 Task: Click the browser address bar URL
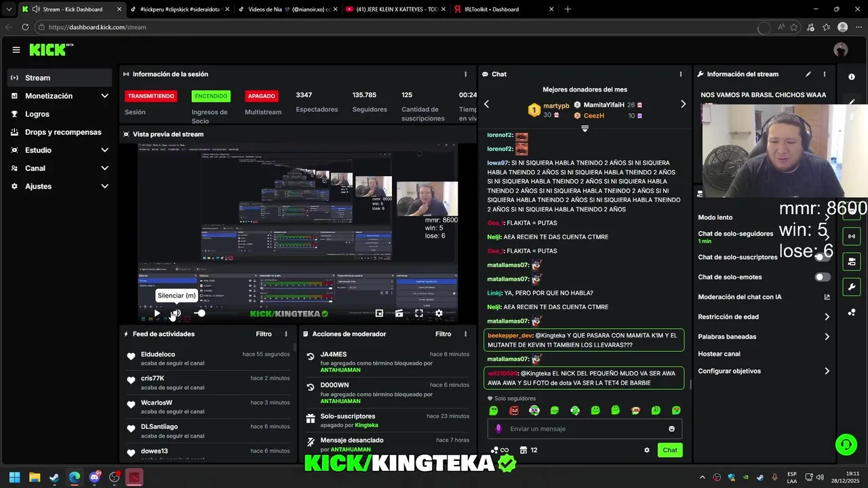click(98, 27)
